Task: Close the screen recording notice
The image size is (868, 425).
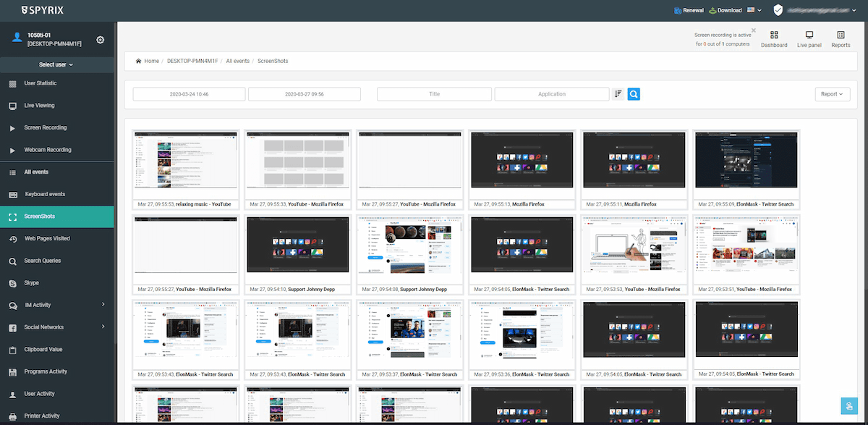Action: [753, 30]
